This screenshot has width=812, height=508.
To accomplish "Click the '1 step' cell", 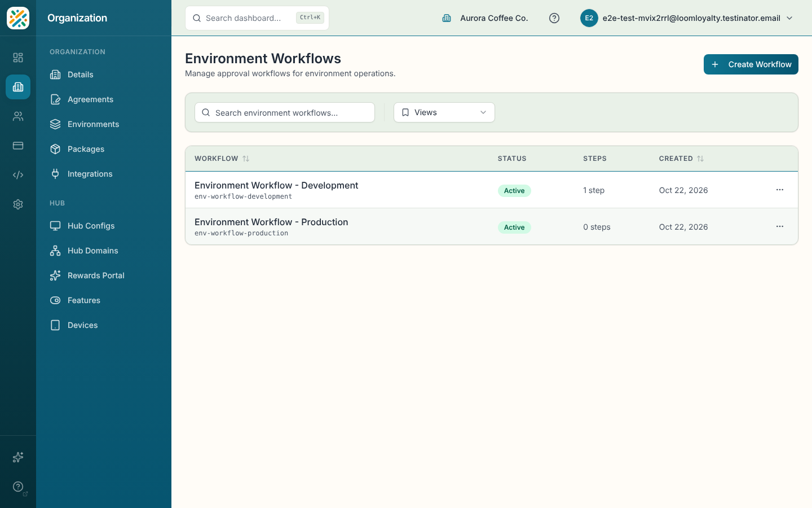I will click(x=594, y=190).
